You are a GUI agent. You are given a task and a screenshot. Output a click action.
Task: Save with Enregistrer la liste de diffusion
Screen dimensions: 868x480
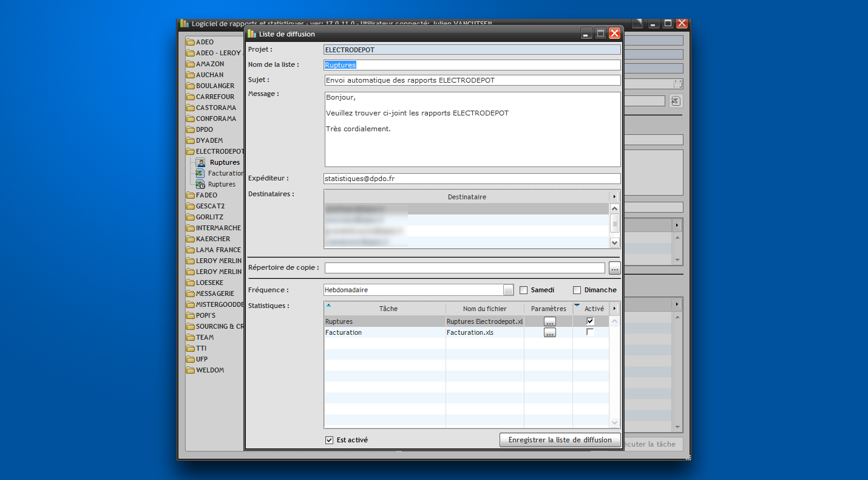(560, 440)
